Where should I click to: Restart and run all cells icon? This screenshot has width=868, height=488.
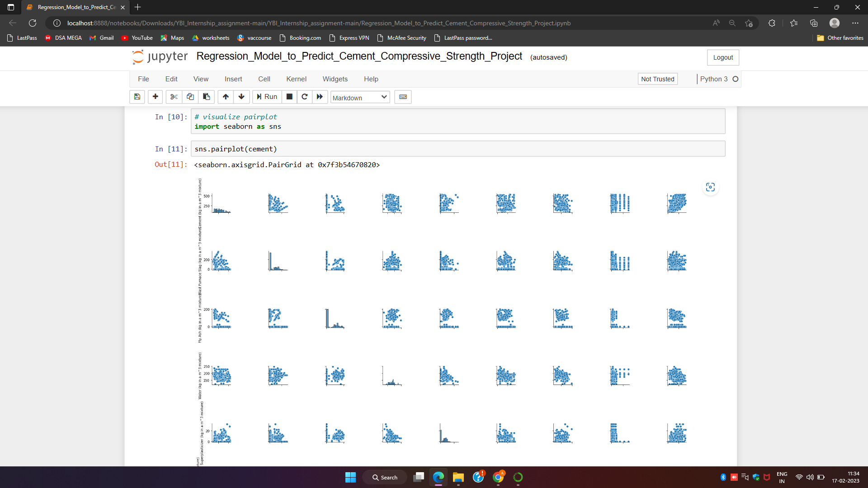pyautogui.click(x=320, y=97)
